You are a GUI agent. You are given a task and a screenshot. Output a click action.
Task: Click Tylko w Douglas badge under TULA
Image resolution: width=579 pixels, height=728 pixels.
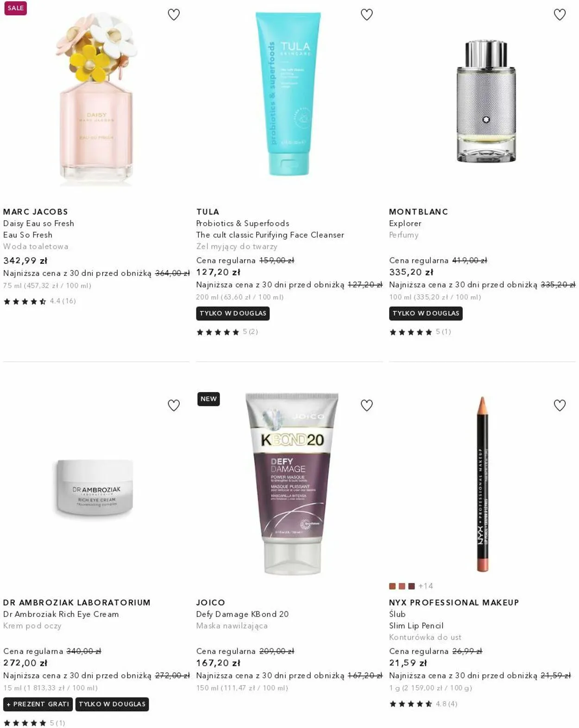tap(233, 313)
